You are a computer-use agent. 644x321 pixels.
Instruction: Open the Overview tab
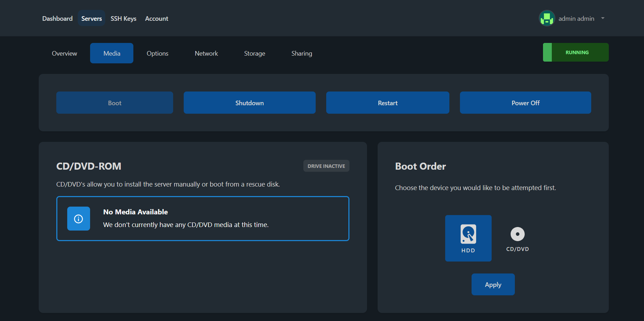coord(64,53)
